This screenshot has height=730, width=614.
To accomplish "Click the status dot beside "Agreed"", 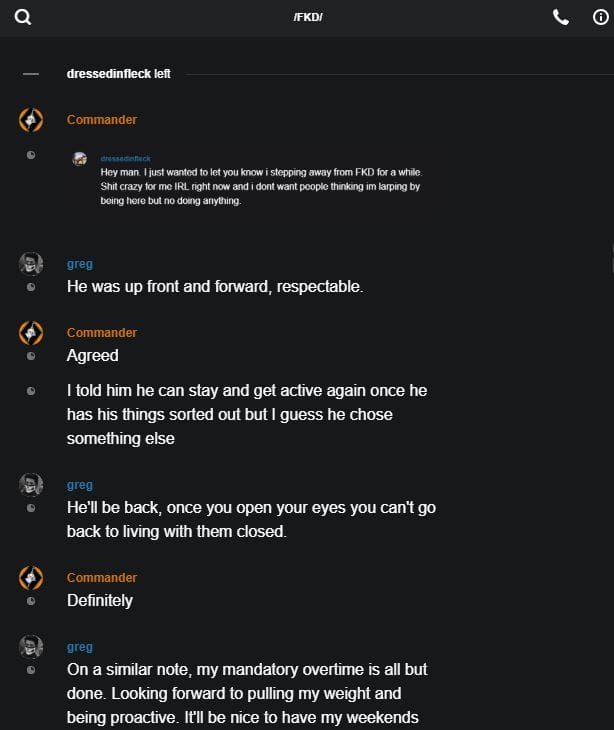I will (31, 356).
